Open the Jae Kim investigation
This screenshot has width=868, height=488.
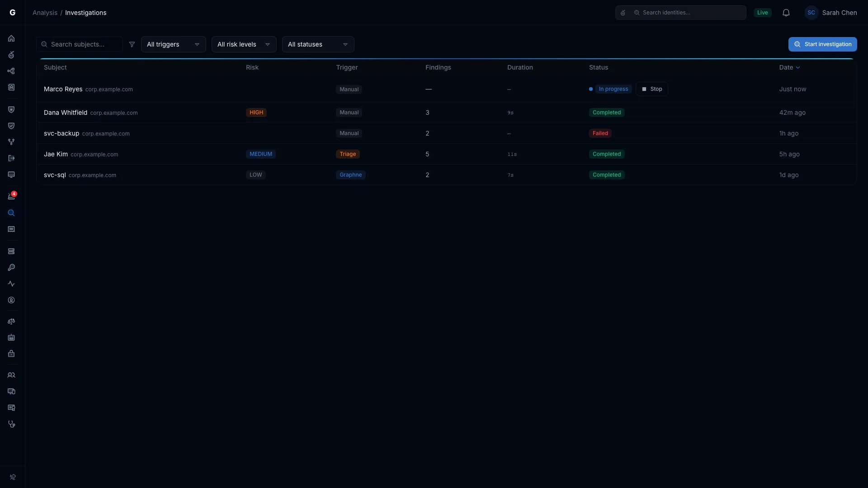(447, 154)
